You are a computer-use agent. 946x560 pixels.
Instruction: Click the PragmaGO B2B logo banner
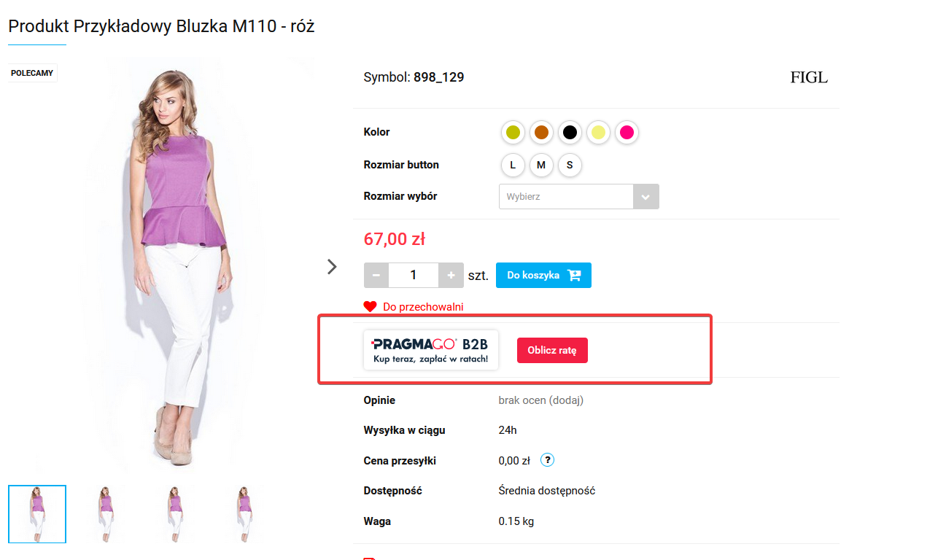coord(431,350)
